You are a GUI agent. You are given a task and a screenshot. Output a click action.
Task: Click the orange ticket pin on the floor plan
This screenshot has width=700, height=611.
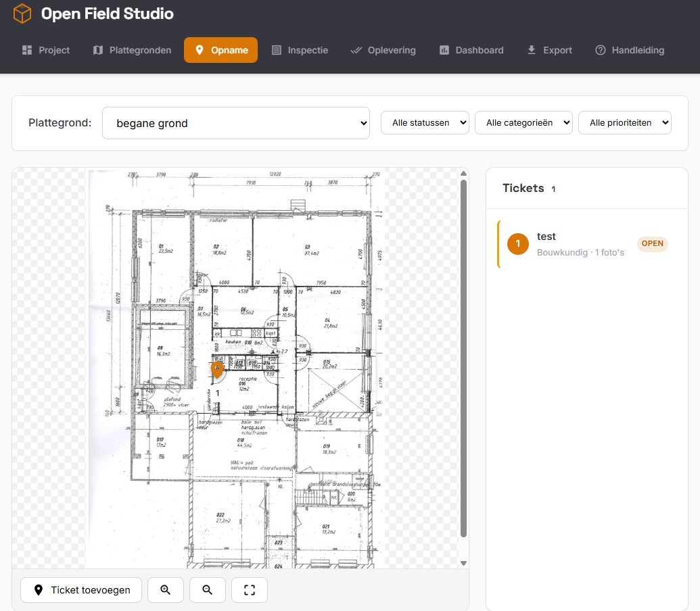tap(217, 370)
